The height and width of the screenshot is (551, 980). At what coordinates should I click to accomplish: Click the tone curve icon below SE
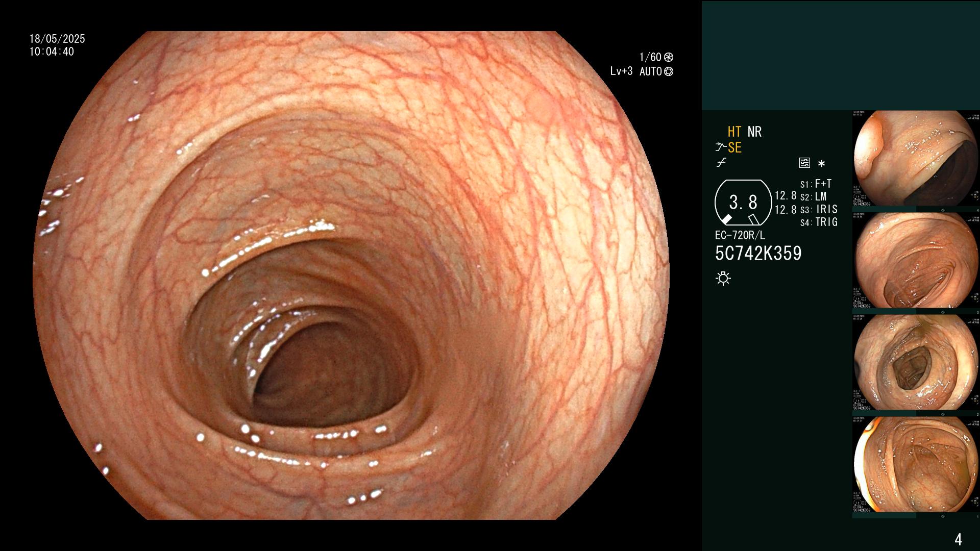pos(721,163)
